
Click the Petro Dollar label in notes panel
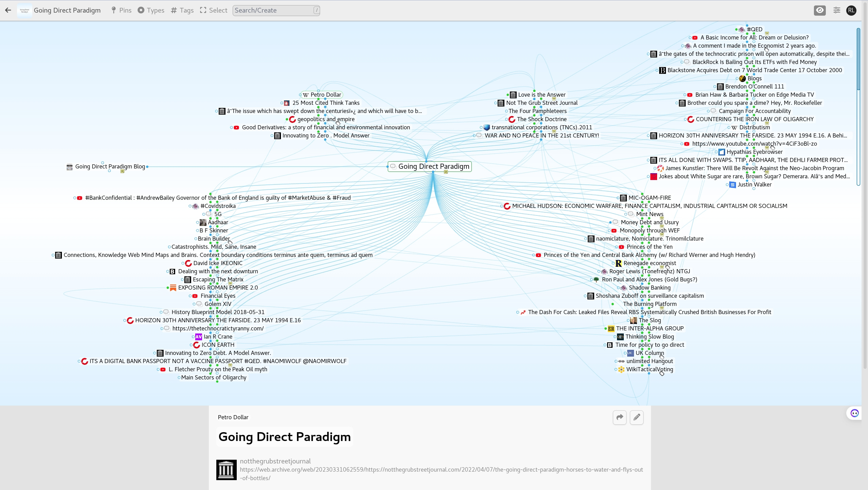pos(233,417)
